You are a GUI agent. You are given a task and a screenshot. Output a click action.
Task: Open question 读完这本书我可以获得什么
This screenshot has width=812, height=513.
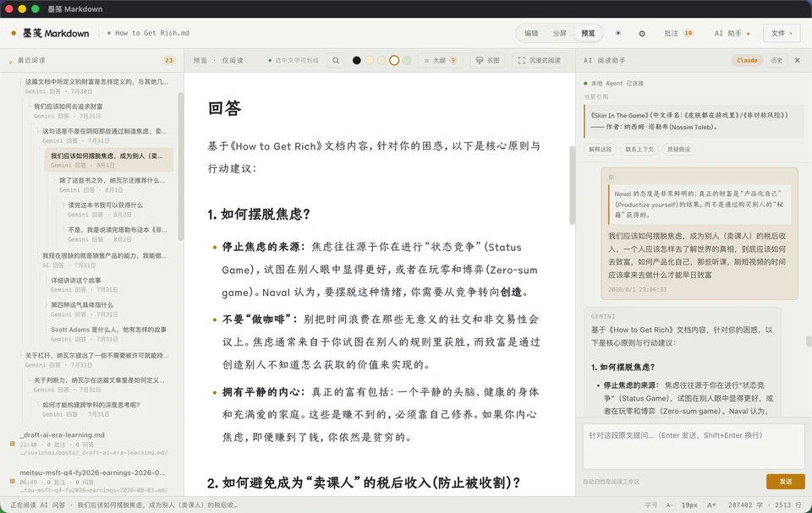[118, 210]
